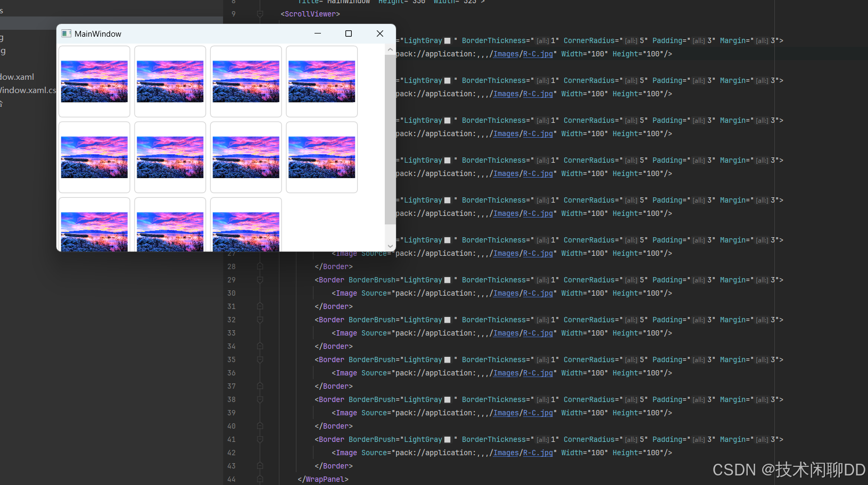This screenshot has height=485, width=868.
Task: Open the LightGray swatch on line 41
Action: click(x=448, y=440)
